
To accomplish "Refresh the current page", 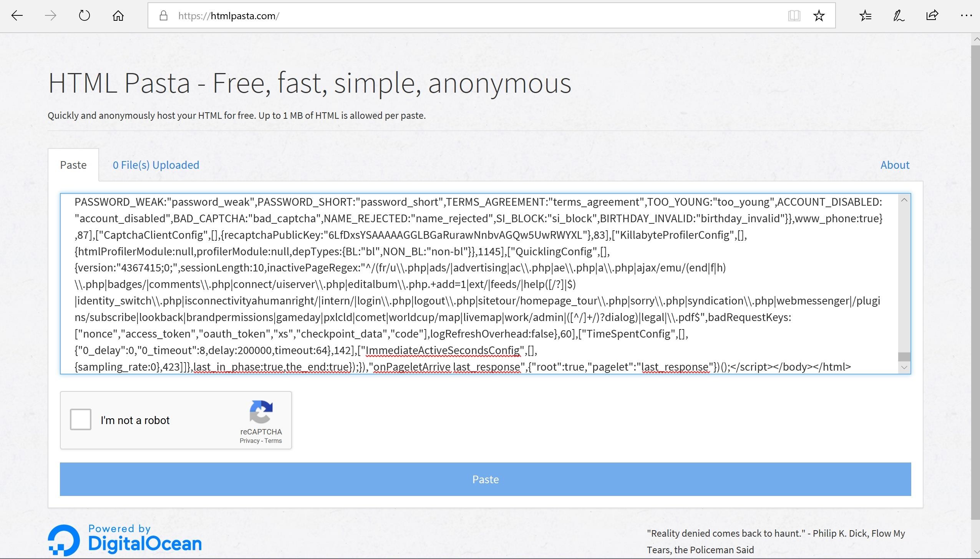I will (x=84, y=16).
